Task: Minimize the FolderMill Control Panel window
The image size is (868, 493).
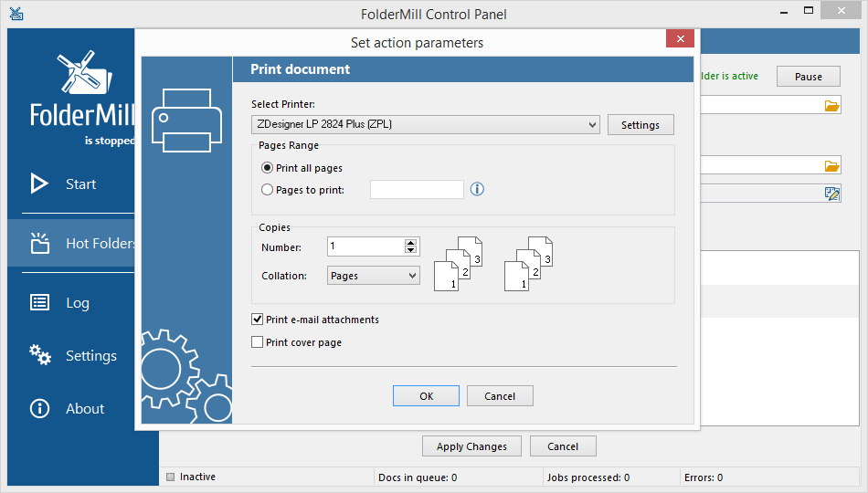Action: click(784, 12)
